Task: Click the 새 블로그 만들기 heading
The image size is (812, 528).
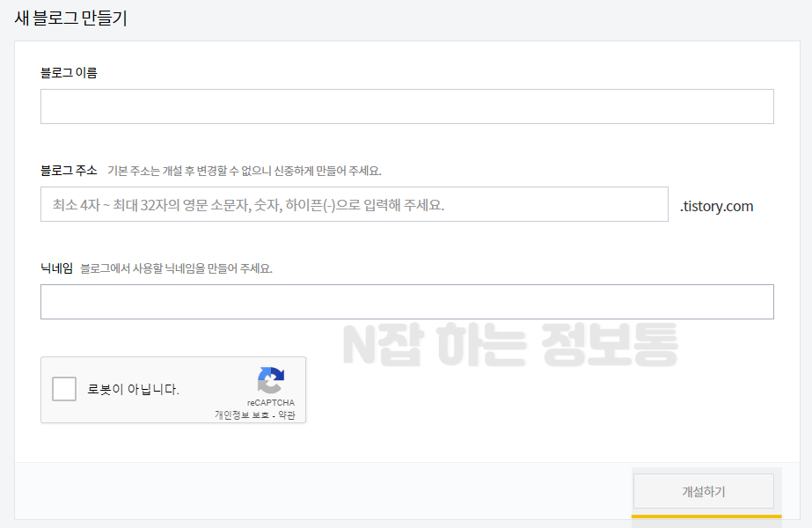Action: point(71,18)
